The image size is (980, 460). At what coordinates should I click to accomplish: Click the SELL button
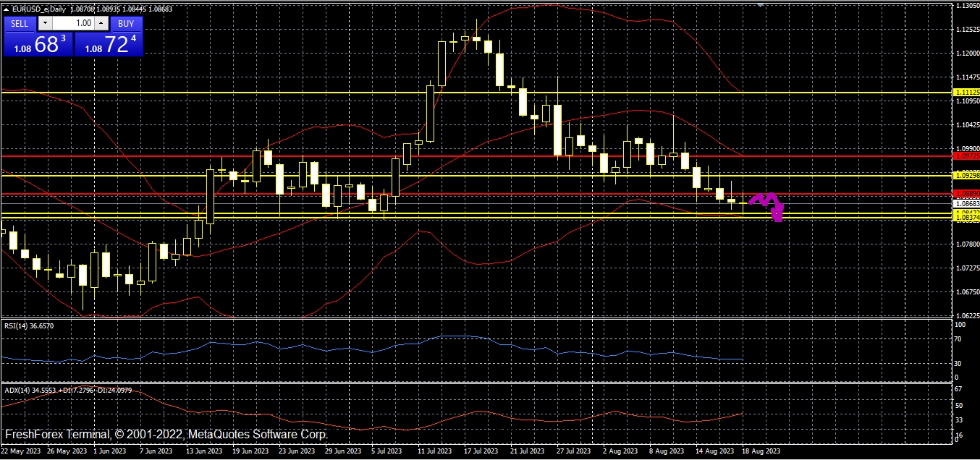tap(20, 23)
